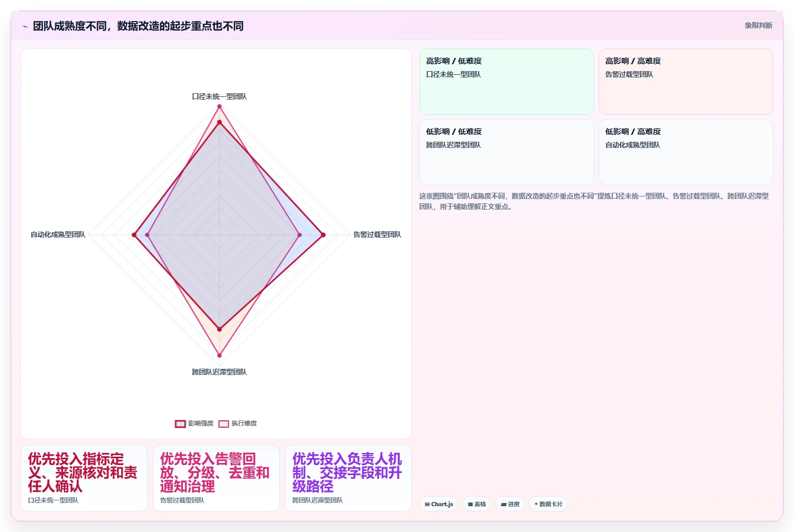Click the inner 影响强度 point on 口径未统一型团队 axis

click(x=220, y=122)
